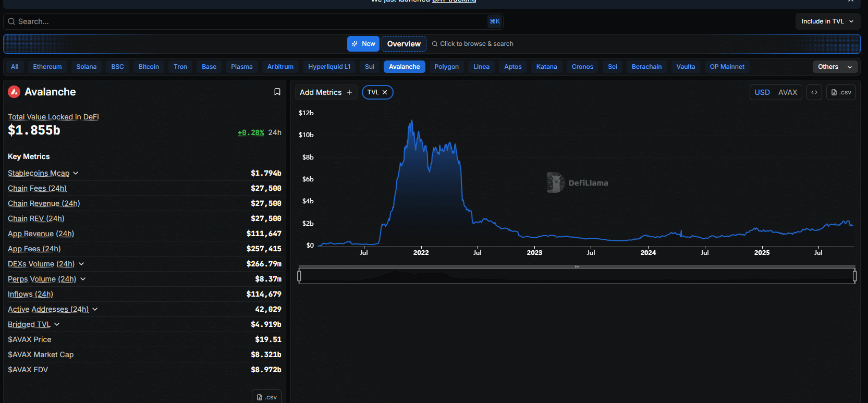Click the left range slider handle

coord(299,276)
